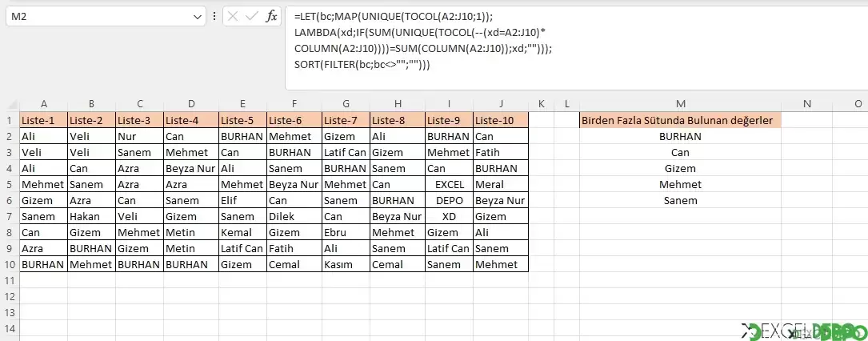
Task: Select cell Kasım in Liste-7
Action: point(346,265)
